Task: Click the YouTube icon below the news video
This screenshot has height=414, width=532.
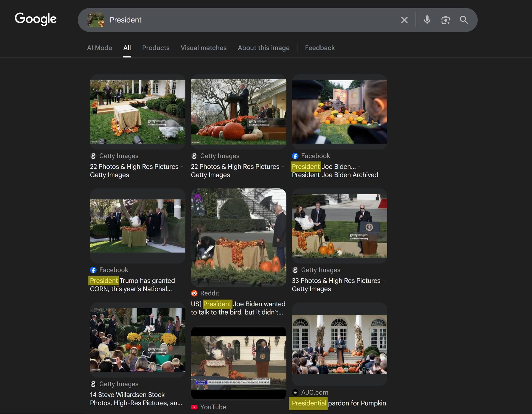Action: point(194,407)
